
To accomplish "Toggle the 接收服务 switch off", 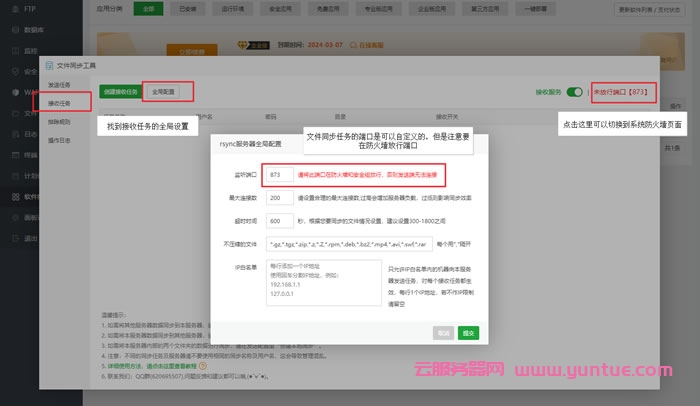I will pyautogui.click(x=574, y=91).
